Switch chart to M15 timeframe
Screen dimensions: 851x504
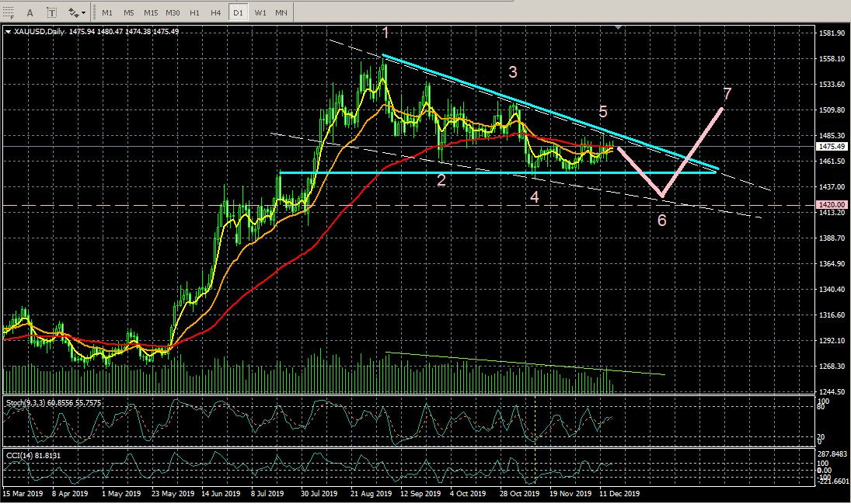coord(151,12)
